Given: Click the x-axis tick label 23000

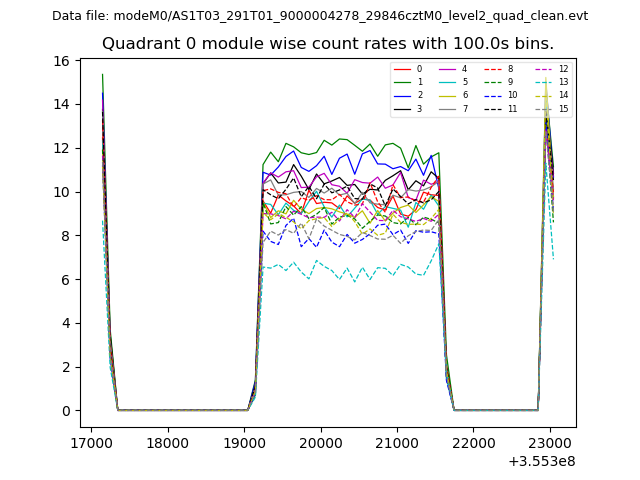Looking at the screenshot, I should 549,442.
